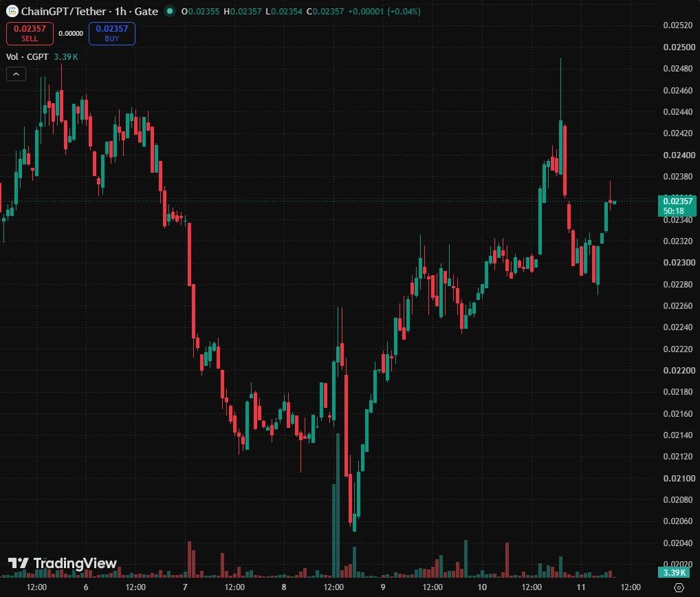Select the ChainGPT/Tether · 1h · Gate title
Image resolution: width=700 pixels, height=597 pixels.
[x=89, y=11]
